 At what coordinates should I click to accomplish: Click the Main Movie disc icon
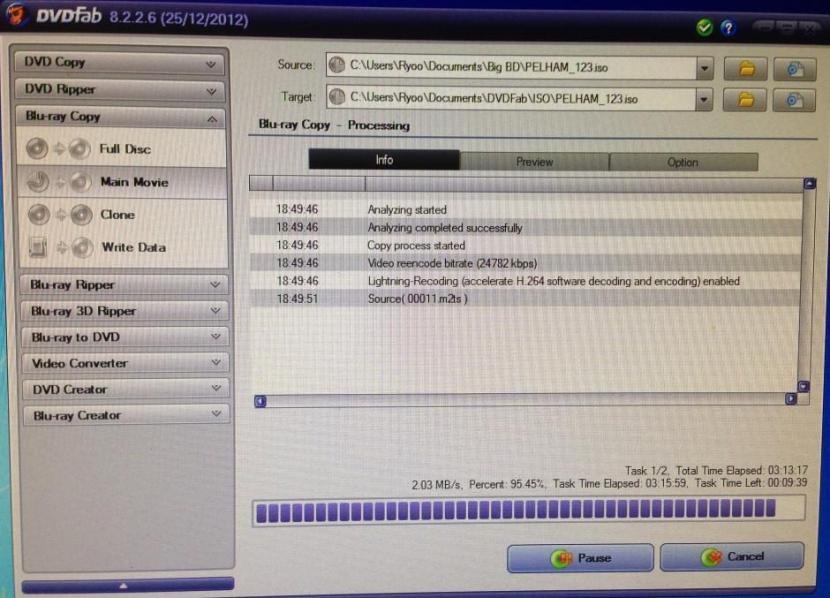59,182
